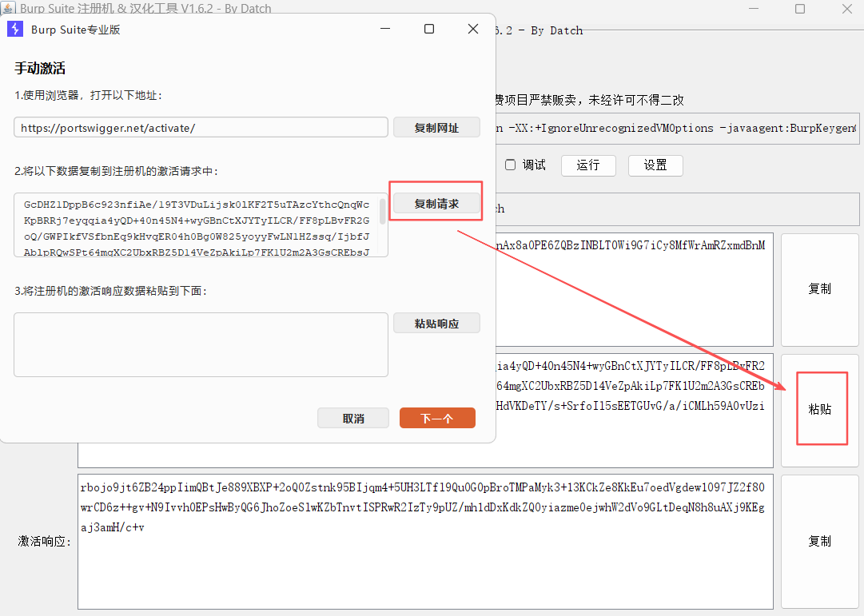This screenshot has width=864, height=616.
Task: Maximize the Burp Suite专业版 dialog
Action: (x=429, y=29)
